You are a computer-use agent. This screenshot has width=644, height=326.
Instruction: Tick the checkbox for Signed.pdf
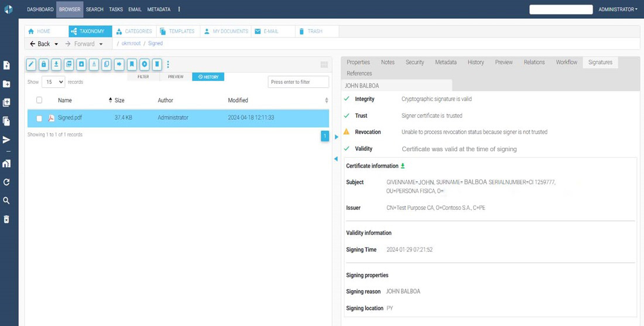point(39,118)
